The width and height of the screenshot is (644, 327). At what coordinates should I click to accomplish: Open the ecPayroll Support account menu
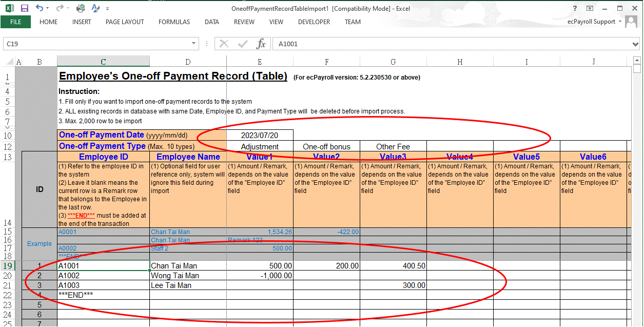pos(595,22)
